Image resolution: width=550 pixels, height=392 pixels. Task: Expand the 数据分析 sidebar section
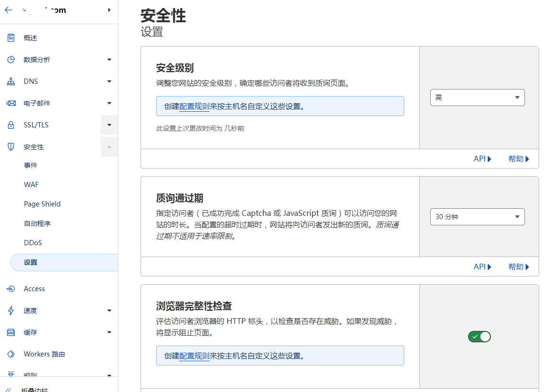coord(109,59)
